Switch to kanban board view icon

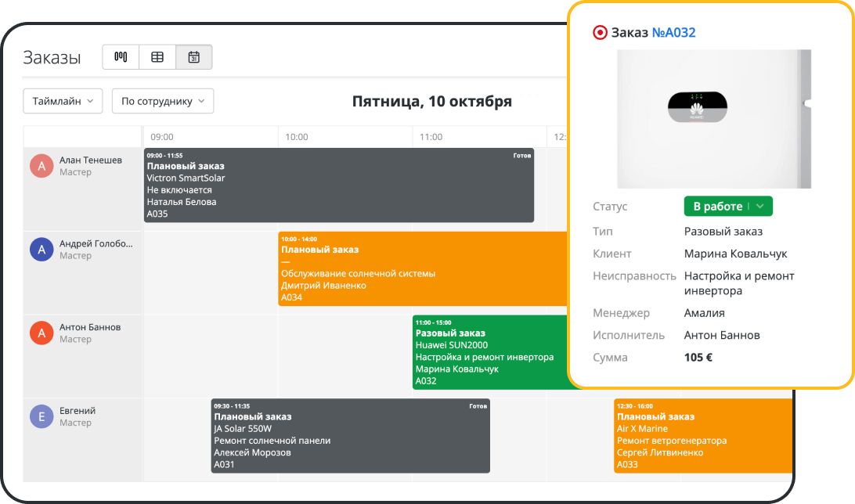pyautogui.click(x=121, y=57)
